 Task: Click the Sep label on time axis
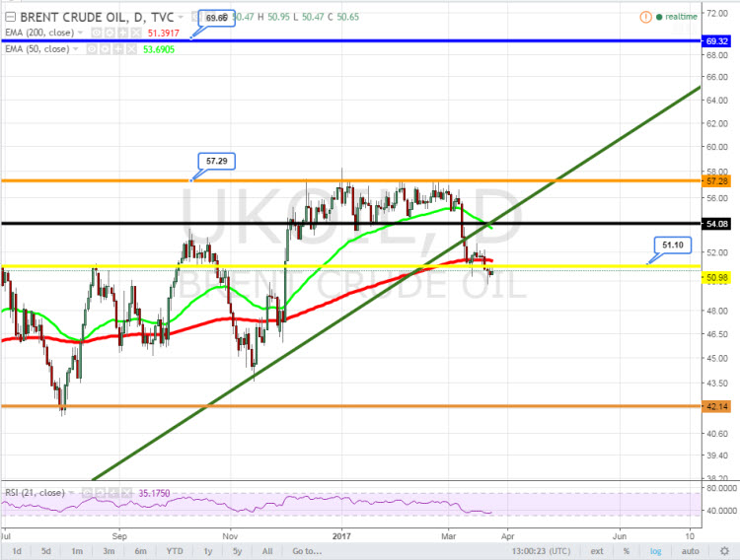(x=119, y=536)
